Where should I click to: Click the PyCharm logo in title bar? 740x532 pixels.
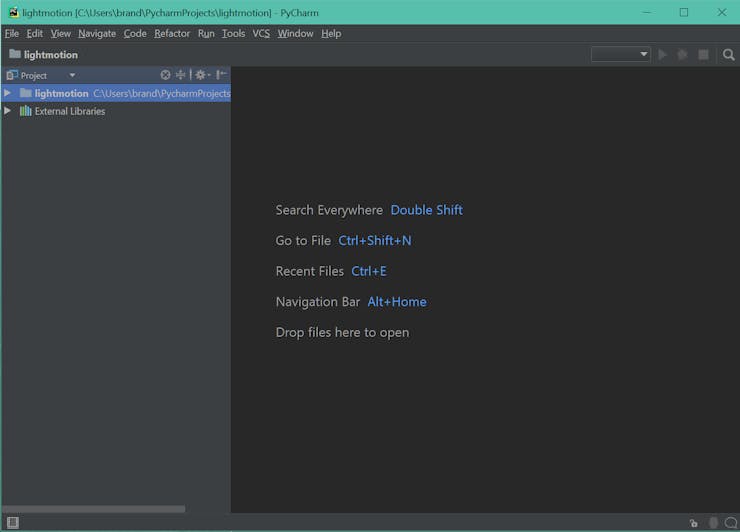(14, 12)
